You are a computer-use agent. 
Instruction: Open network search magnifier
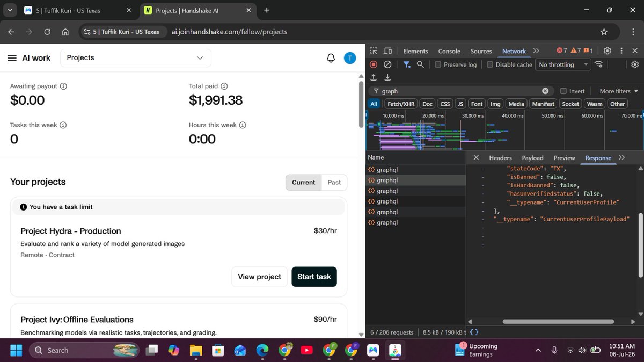pyautogui.click(x=420, y=64)
